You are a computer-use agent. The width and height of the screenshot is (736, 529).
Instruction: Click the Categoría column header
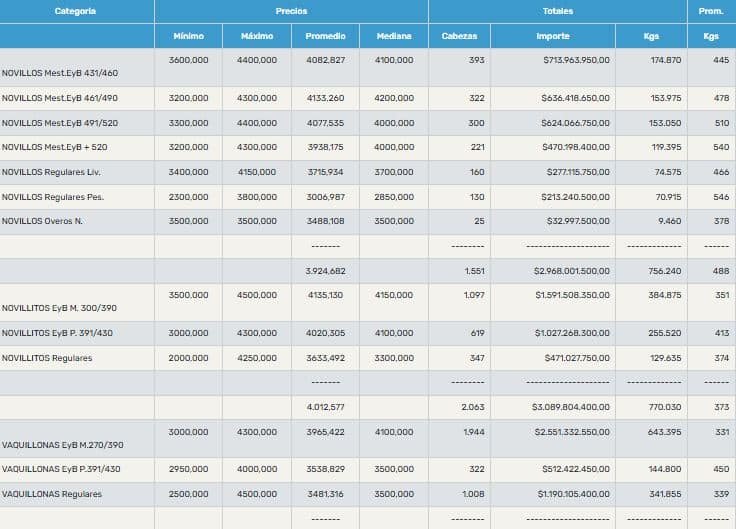coord(76,11)
